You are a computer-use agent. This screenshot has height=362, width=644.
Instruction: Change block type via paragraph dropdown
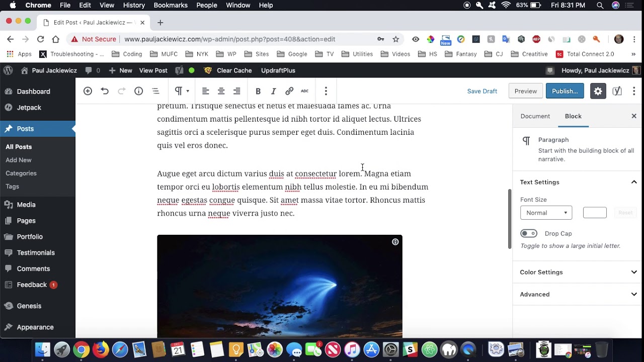click(x=182, y=91)
